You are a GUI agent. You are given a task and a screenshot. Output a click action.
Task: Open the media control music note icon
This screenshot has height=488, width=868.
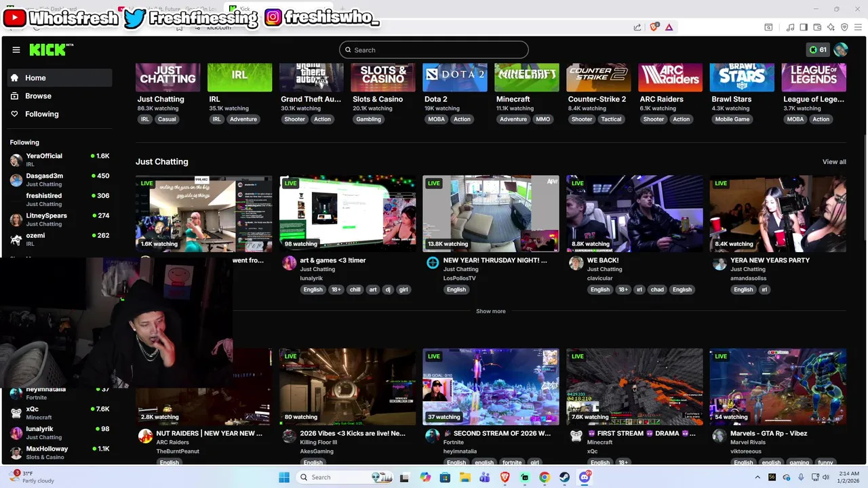790,27
